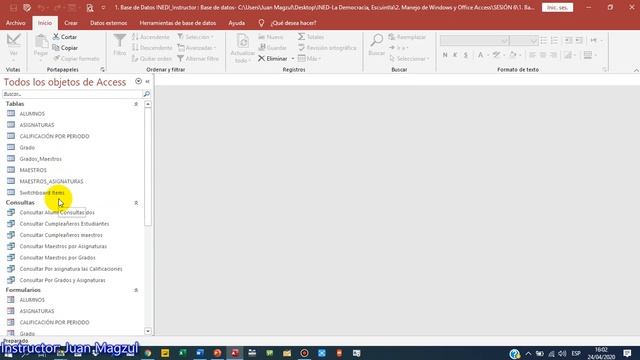Click Reemplazar in the Buscar group
The height and width of the screenshot is (360, 640).
[407, 37]
